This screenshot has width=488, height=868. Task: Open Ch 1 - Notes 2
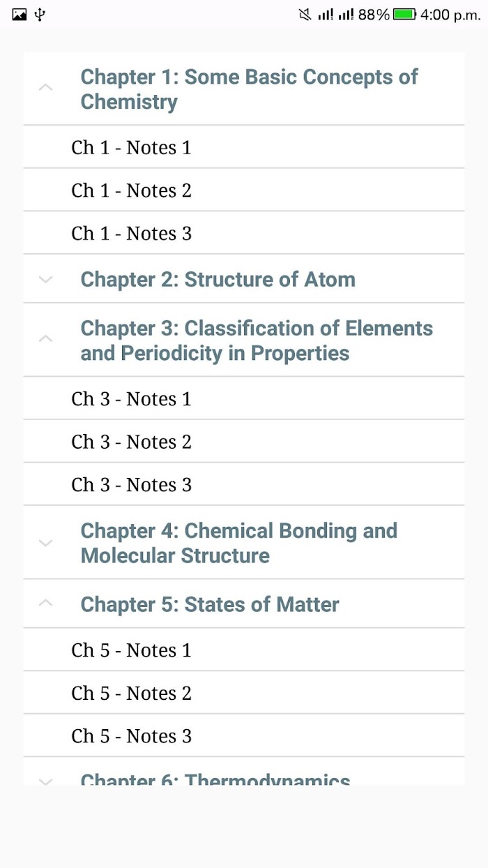point(244,190)
